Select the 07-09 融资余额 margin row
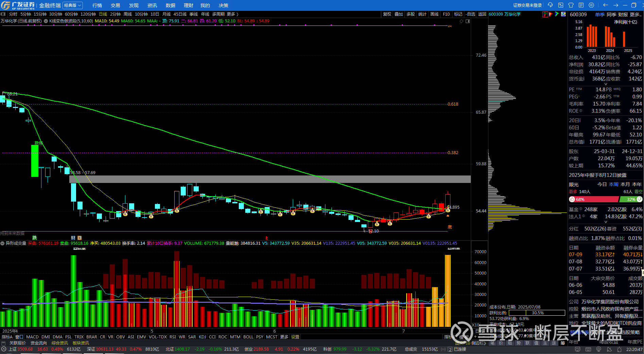 pyautogui.click(x=606, y=255)
